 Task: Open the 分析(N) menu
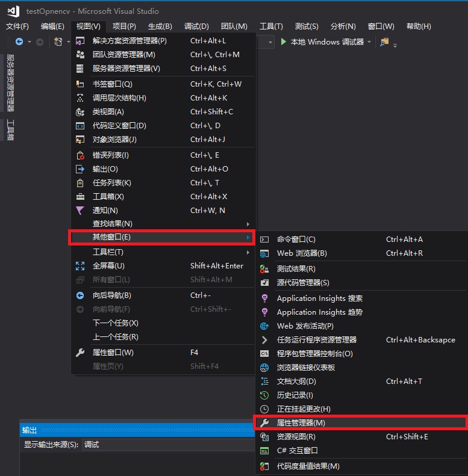click(x=343, y=26)
